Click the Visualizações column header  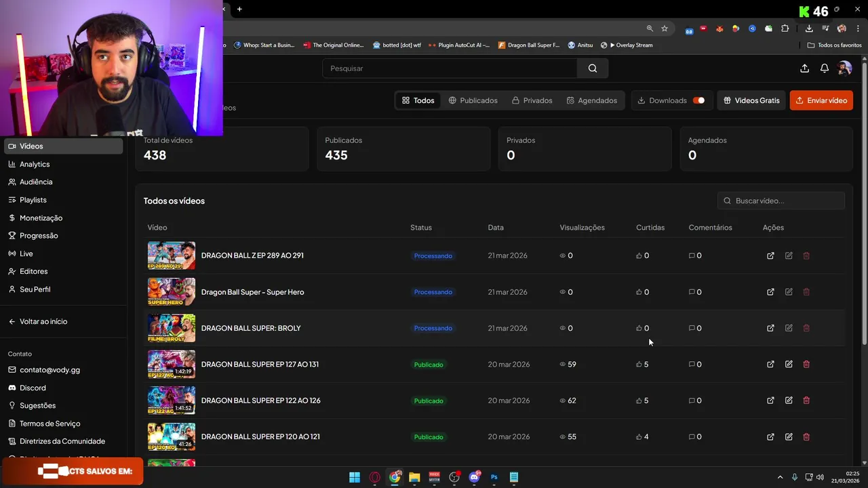(x=582, y=228)
